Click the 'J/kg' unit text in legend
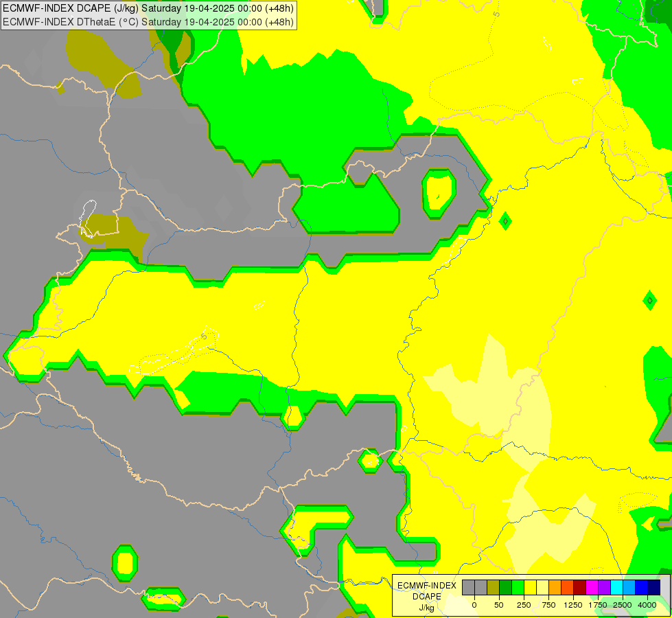 [x=427, y=608]
